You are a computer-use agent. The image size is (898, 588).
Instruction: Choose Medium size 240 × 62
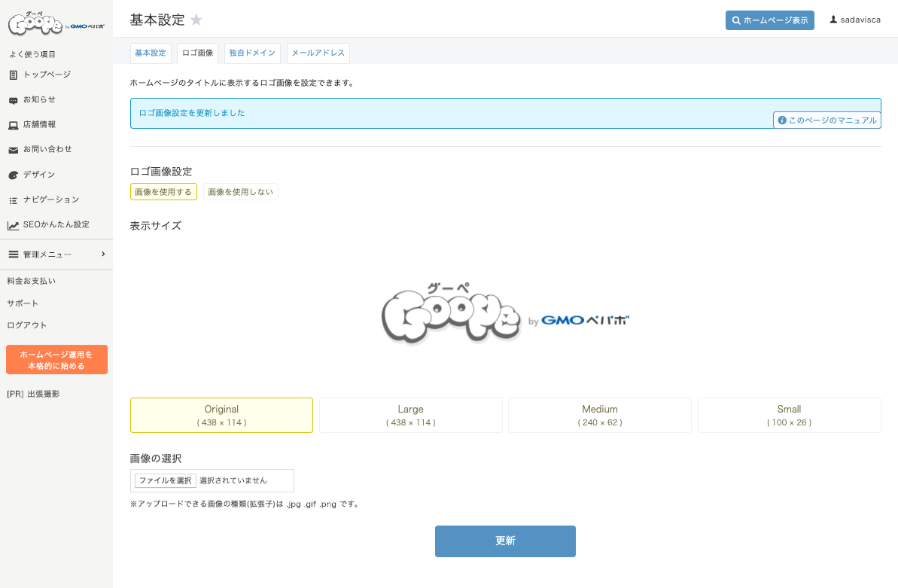(x=600, y=415)
